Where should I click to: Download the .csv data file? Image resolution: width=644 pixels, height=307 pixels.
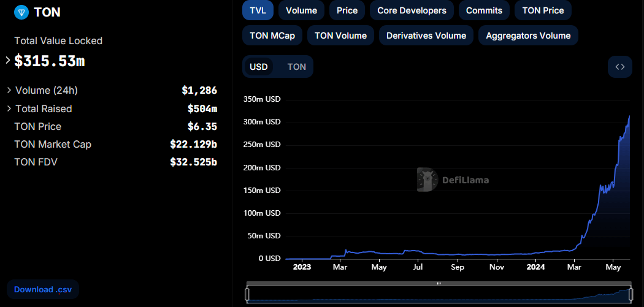pyautogui.click(x=43, y=289)
